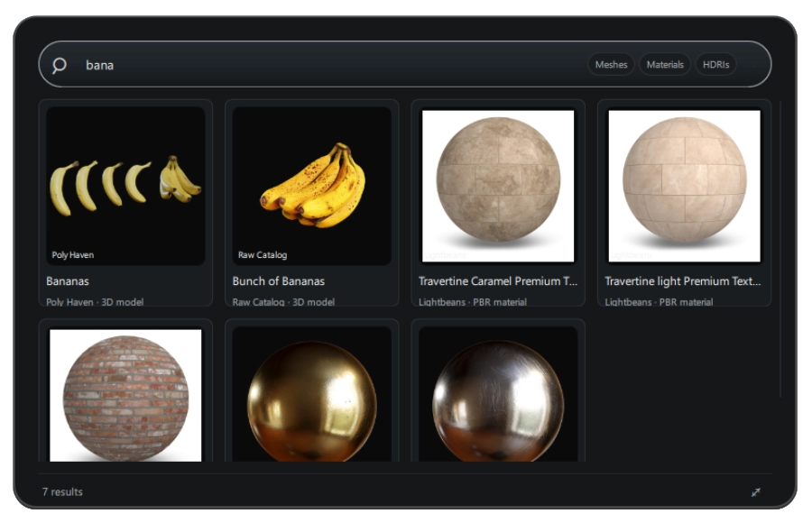Viewport: 812px width, 523px height.
Task: Click the "Bunch of Bananas" title
Action: (x=279, y=281)
